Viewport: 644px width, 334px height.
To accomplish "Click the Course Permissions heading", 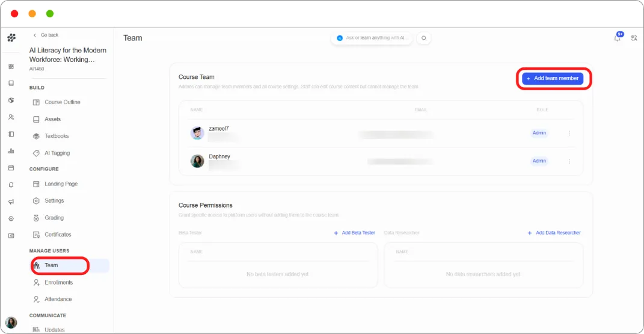I will (x=206, y=205).
